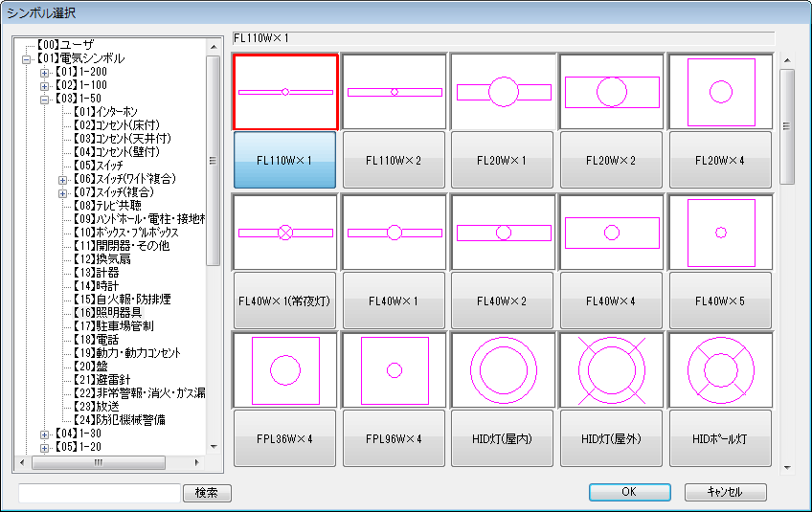Image resolution: width=812 pixels, height=512 pixels.
Task: Click the キャンセル button
Action: click(x=725, y=492)
